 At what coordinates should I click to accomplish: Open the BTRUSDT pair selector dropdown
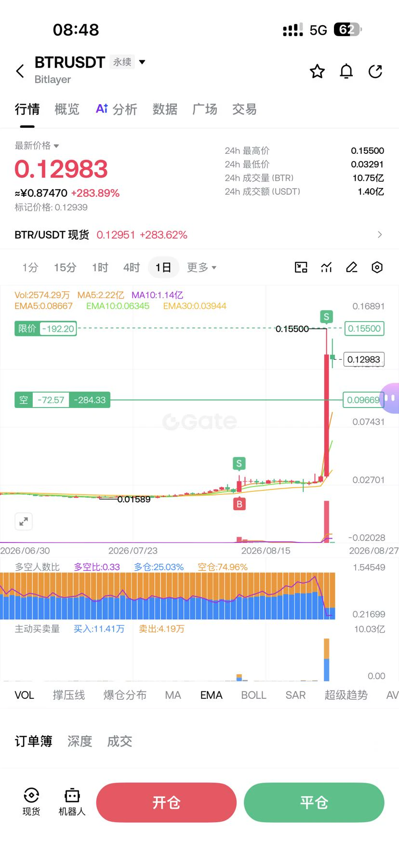point(142,62)
